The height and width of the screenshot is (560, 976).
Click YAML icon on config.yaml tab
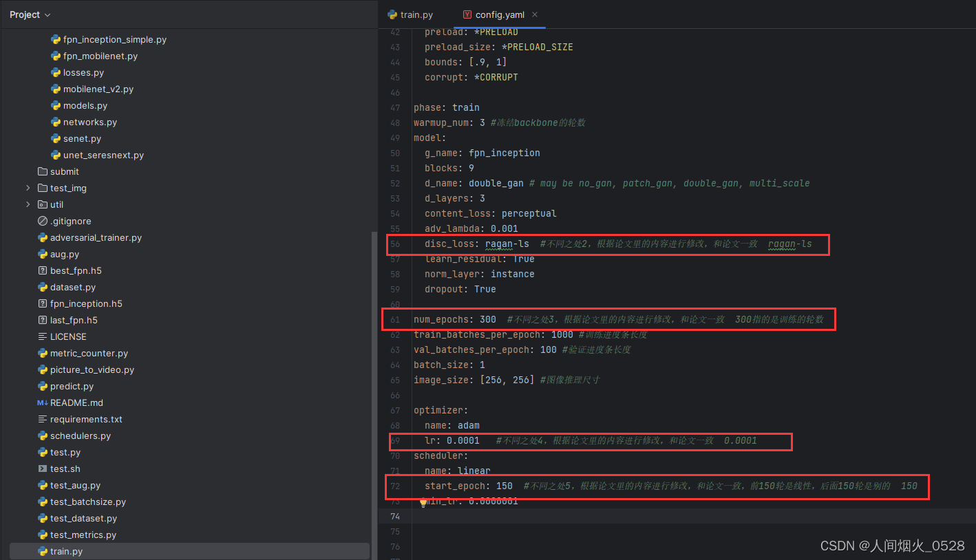[x=467, y=14]
